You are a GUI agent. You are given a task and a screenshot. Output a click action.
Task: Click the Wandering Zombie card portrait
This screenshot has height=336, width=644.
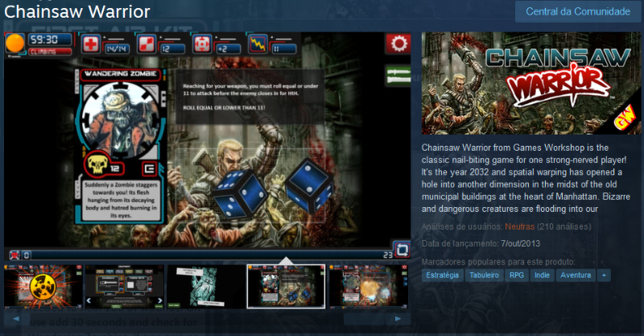click(x=120, y=119)
